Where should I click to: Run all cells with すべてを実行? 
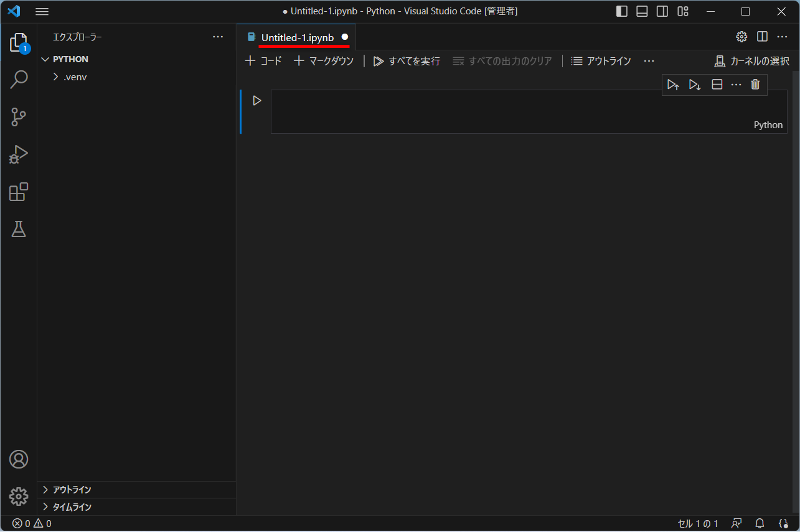coord(406,61)
